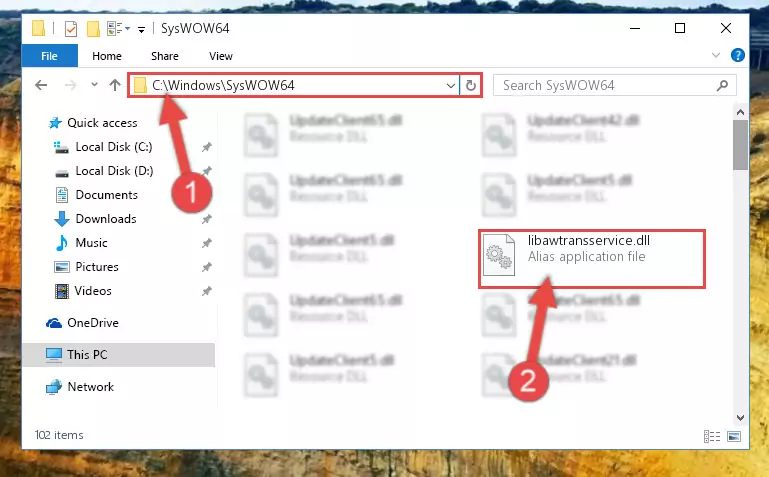
Task: Click the search magnifier icon
Action: (x=722, y=86)
